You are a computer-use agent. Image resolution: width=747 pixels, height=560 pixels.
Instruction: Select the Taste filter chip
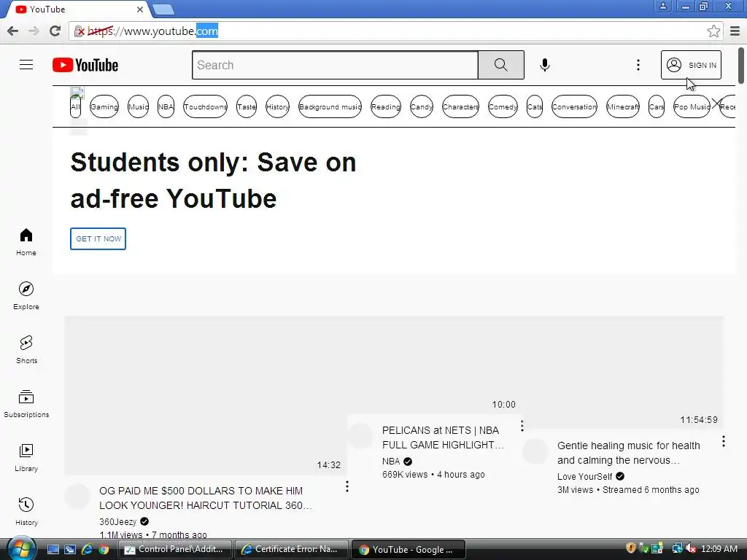[247, 106]
